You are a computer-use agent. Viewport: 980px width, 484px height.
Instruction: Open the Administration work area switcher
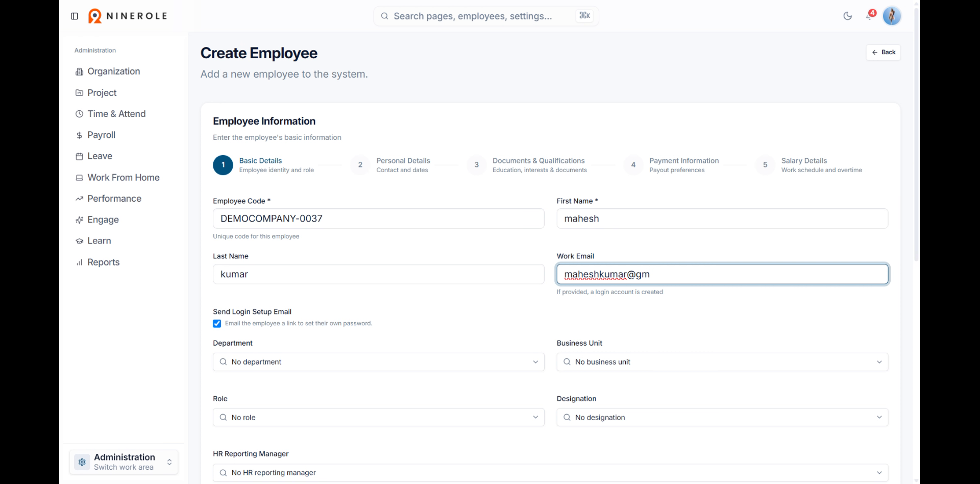tap(124, 462)
